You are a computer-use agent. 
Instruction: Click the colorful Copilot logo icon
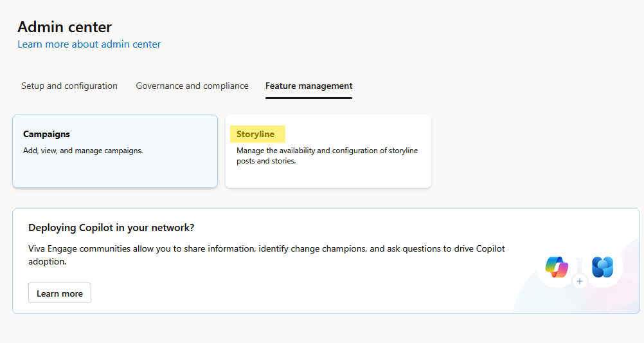click(x=557, y=267)
